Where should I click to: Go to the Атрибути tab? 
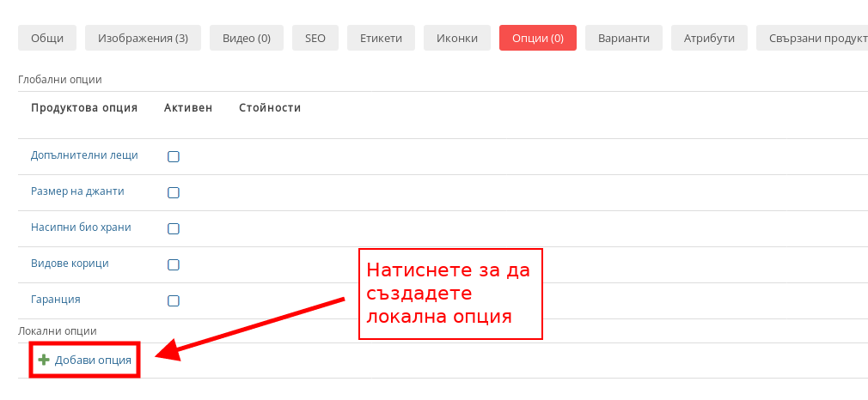click(709, 38)
